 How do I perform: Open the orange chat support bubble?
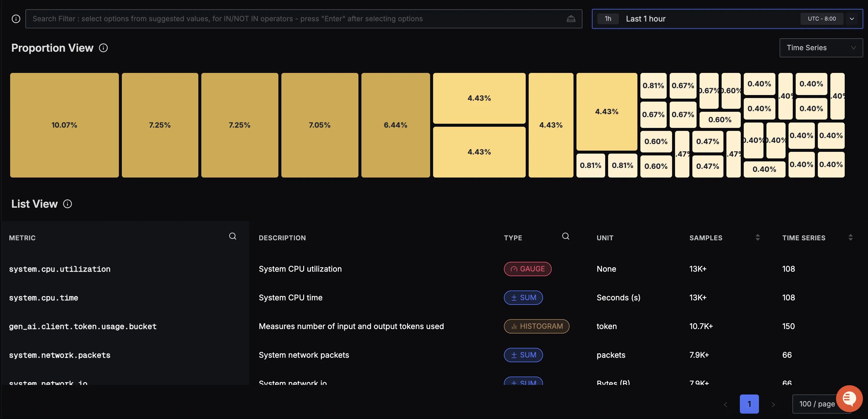[849, 398]
